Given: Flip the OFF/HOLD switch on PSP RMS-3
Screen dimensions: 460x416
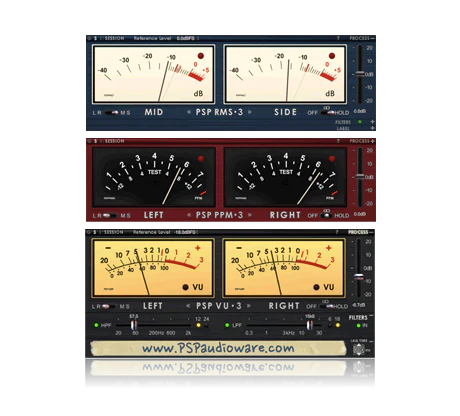Looking at the screenshot, I should tap(327, 113).
